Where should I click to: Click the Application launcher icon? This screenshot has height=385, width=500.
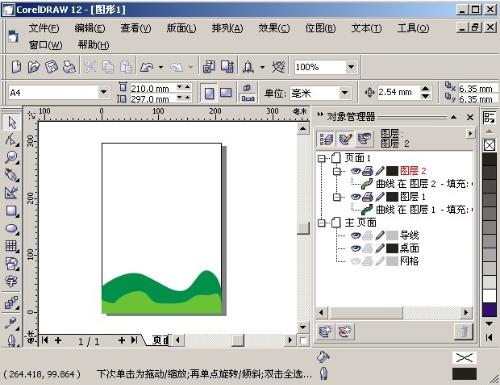click(x=248, y=67)
